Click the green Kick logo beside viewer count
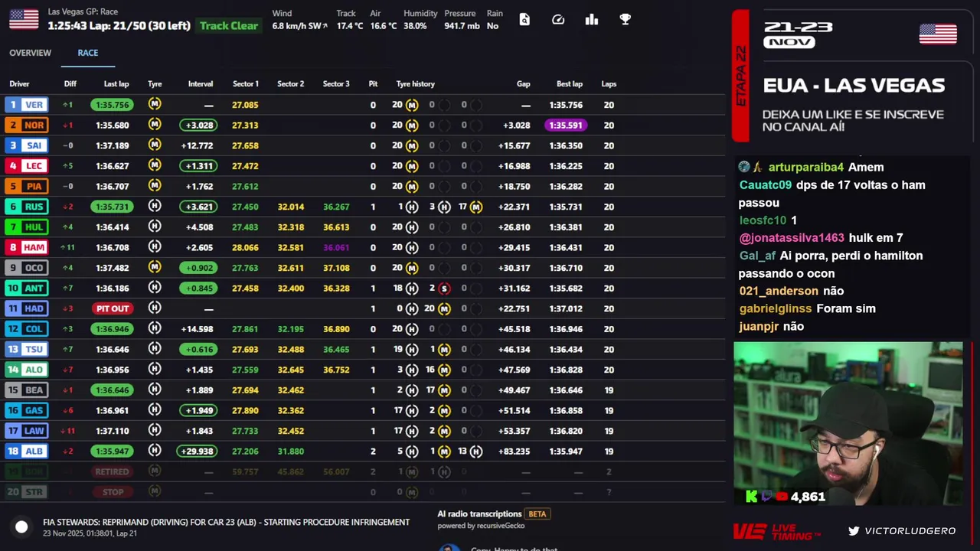The height and width of the screenshot is (551, 980). pos(751,497)
